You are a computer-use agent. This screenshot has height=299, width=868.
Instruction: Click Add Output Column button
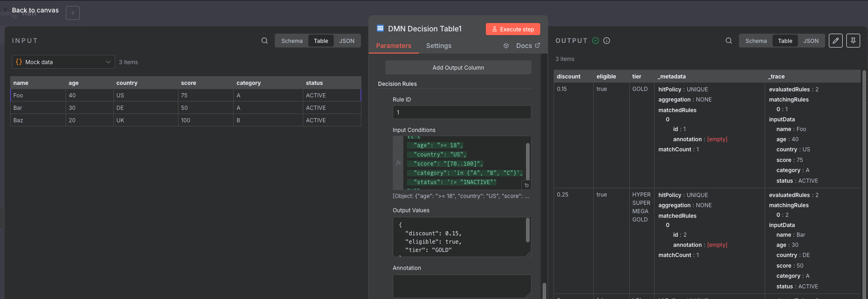458,67
